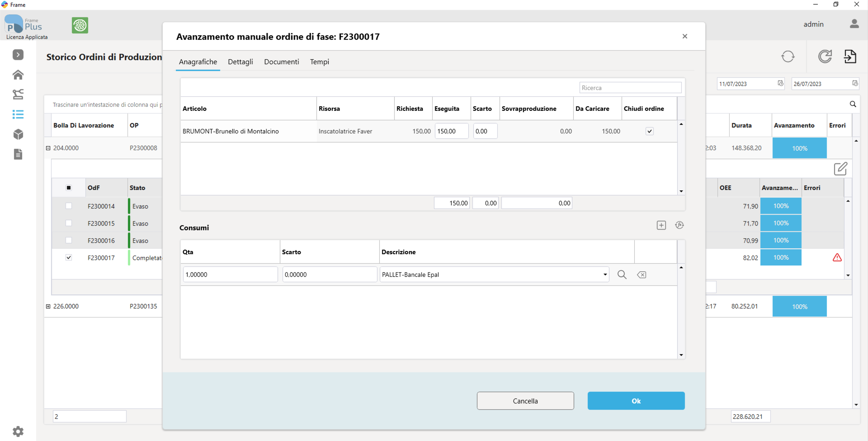Click the grid search magnifier icon

pos(852,104)
